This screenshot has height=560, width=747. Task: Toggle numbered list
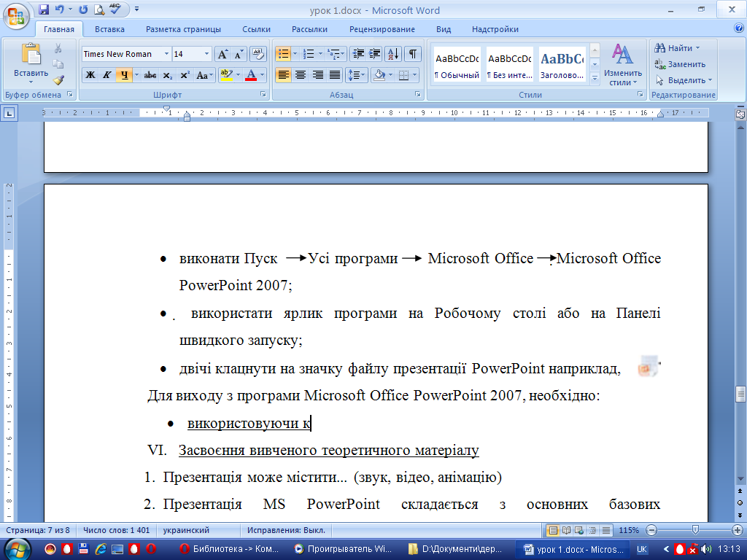(309, 54)
